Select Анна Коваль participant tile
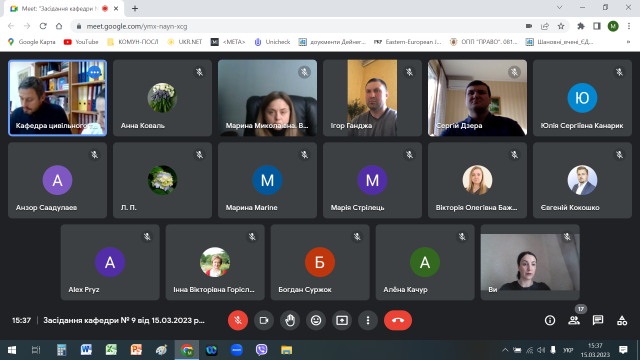The width and height of the screenshot is (640, 360). (x=162, y=98)
